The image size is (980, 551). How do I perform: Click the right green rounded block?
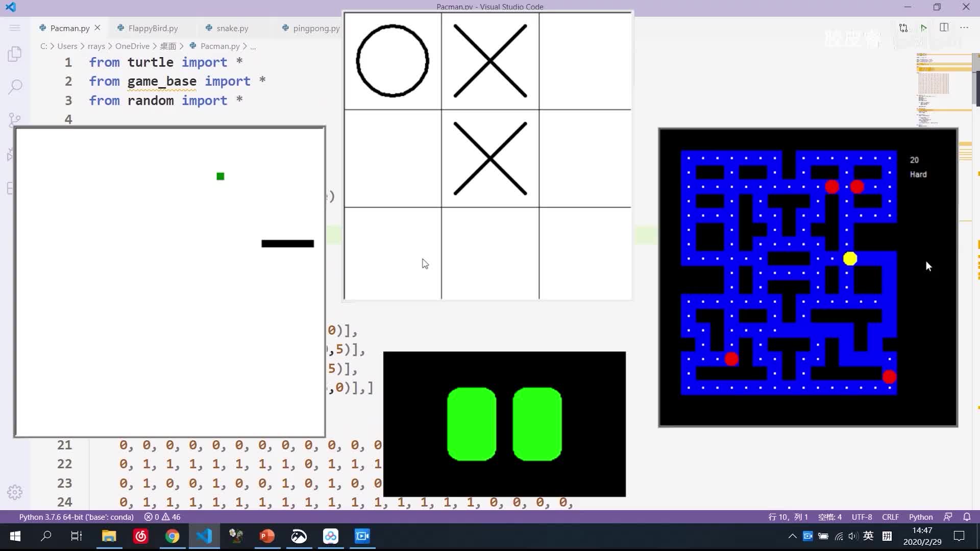point(537,424)
